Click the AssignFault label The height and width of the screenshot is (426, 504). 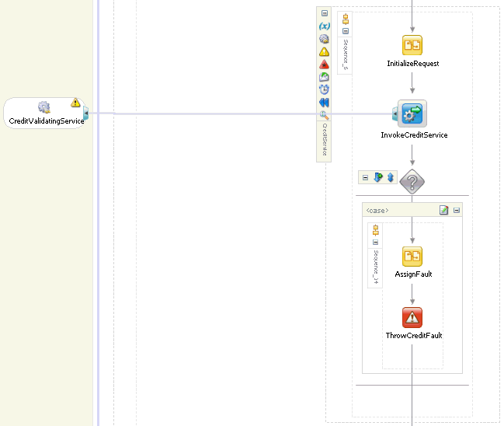413,274
